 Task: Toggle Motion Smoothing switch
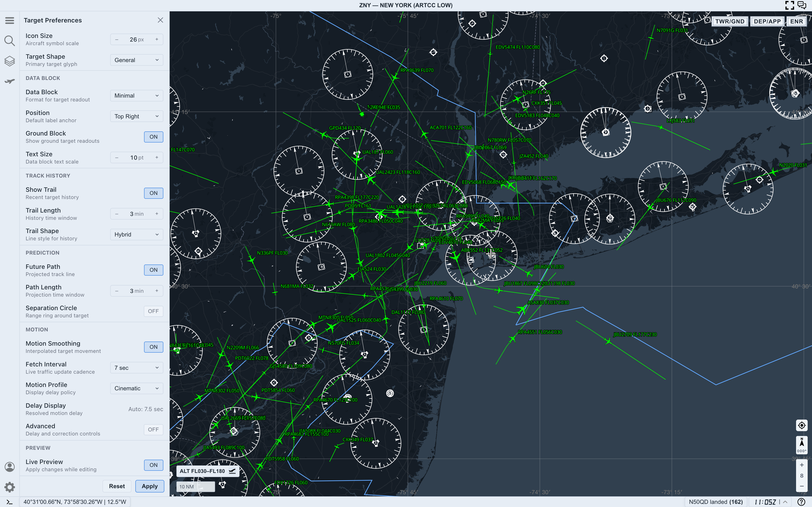click(154, 347)
